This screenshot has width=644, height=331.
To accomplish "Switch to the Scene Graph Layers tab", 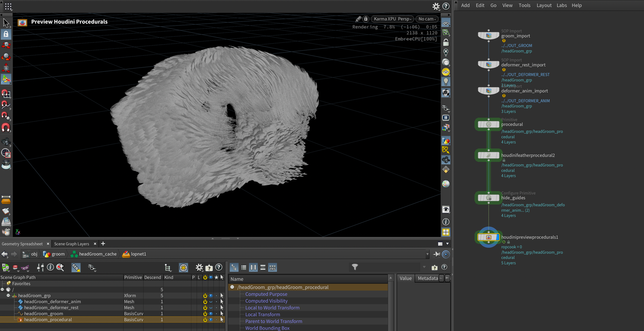I will 71,244.
